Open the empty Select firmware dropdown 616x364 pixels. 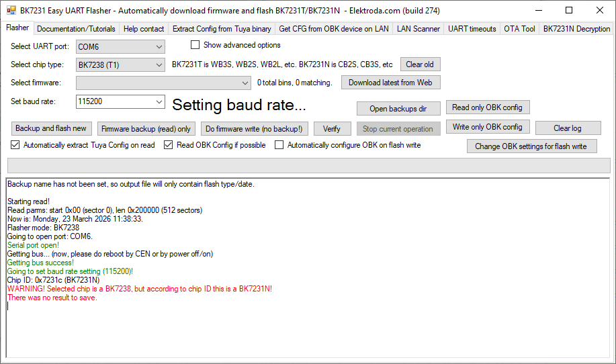click(x=163, y=83)
